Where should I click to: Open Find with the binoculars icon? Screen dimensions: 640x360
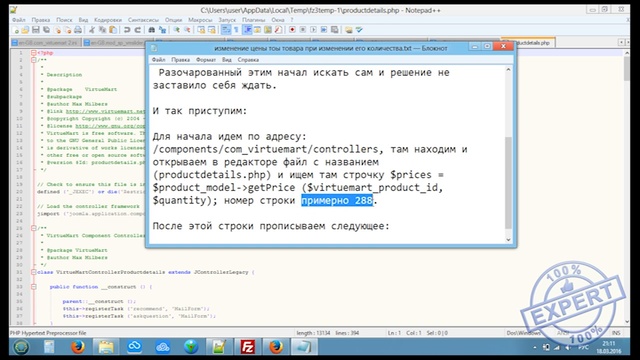(x=152, y=30)
